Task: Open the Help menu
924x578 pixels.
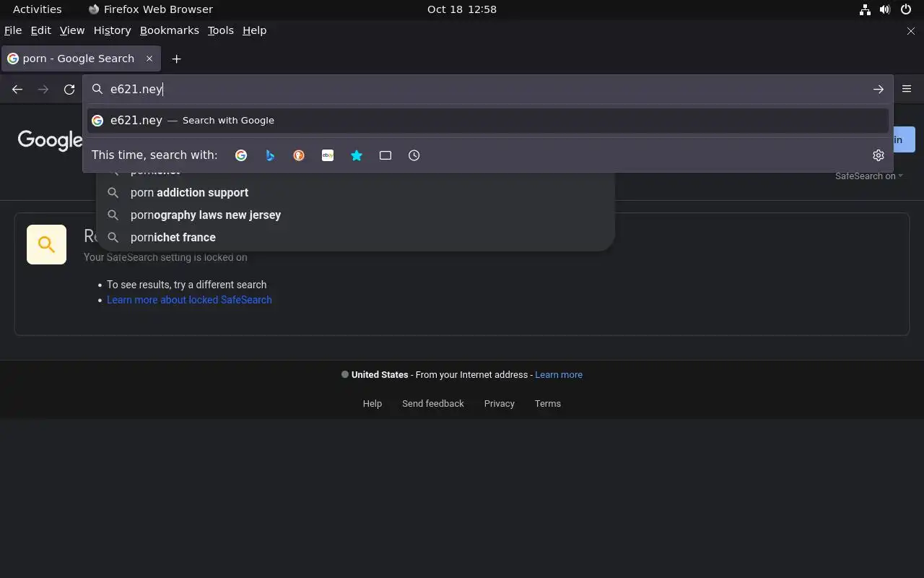Action: click(255, 30)
